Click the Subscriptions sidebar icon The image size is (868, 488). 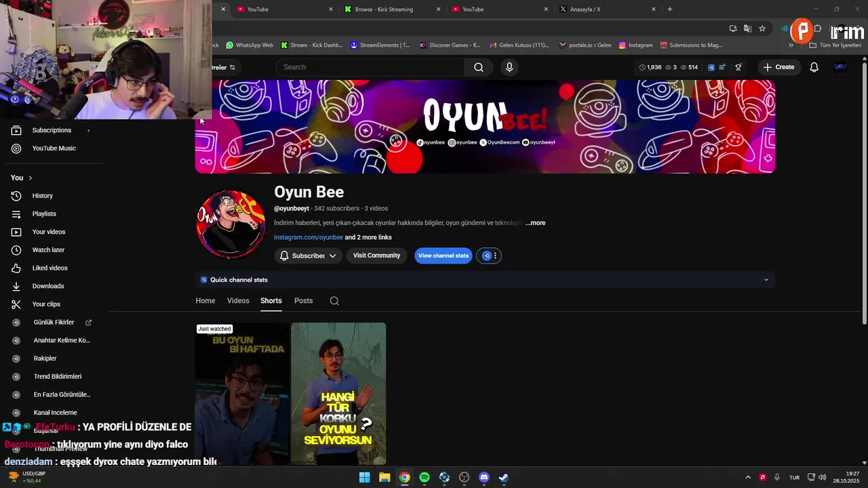pos(16,130)
